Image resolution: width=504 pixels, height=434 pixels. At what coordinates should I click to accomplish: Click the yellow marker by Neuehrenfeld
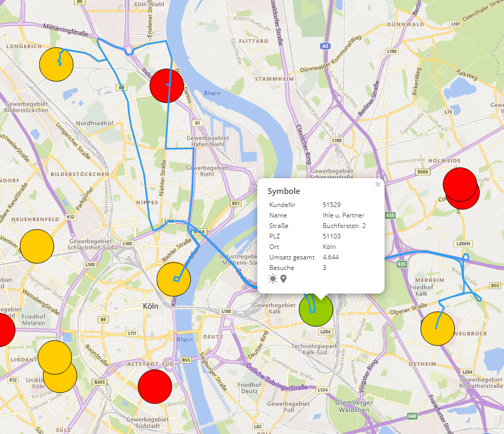tap(37, 246)
